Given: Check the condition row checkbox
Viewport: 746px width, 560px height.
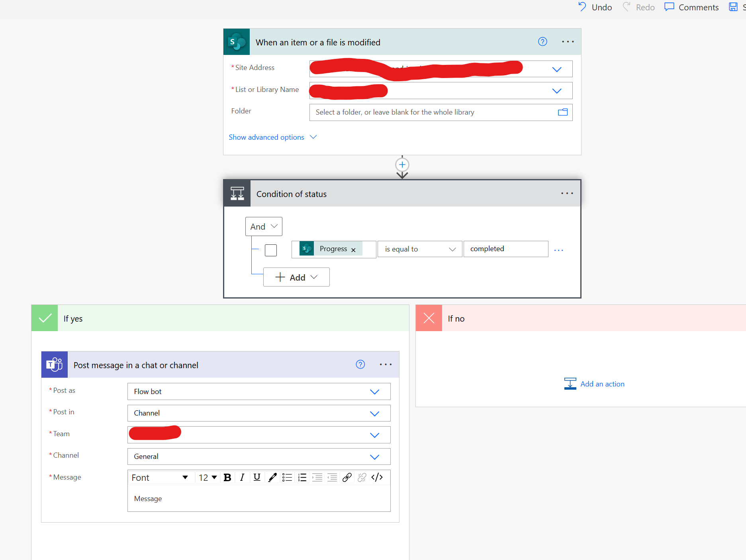Looking at the screenshot, I should (x=270, y=250).
